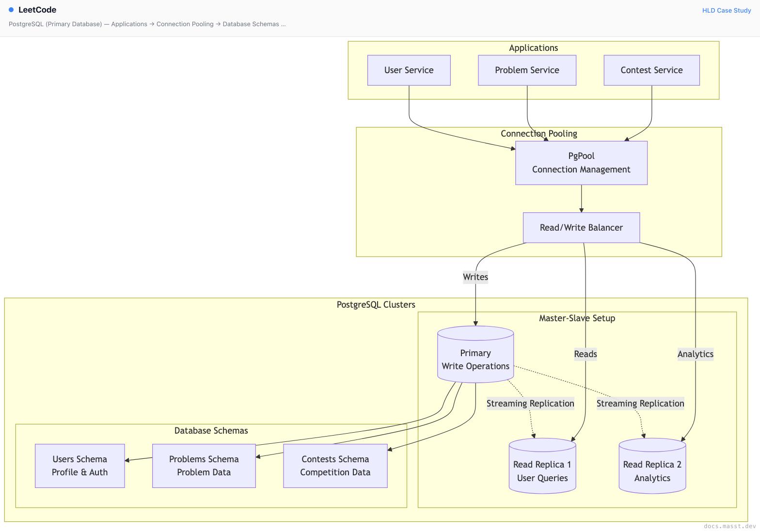Screen dimensions: 760x532
Task: Click the Streaming Replication label toward Read Replica 1
Action: (x=530, y=404)
